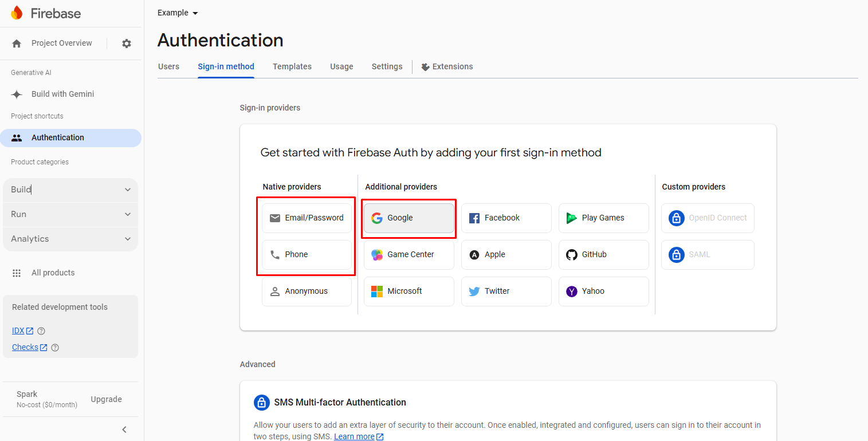Open the Example project dropdown
The height and width of the screenshot is (441, 868).
point(178,13)
